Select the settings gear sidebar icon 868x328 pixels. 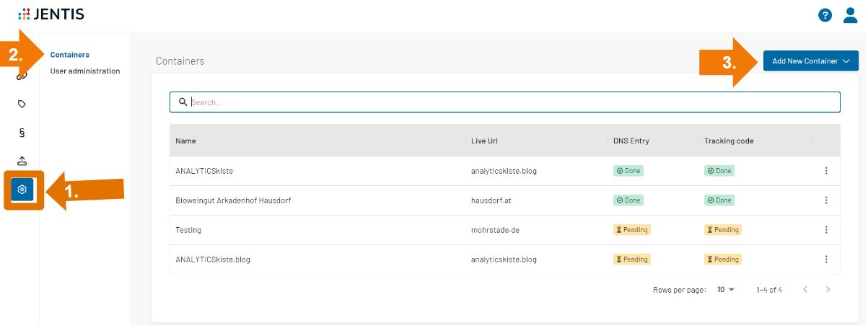(x=22, y=190)
